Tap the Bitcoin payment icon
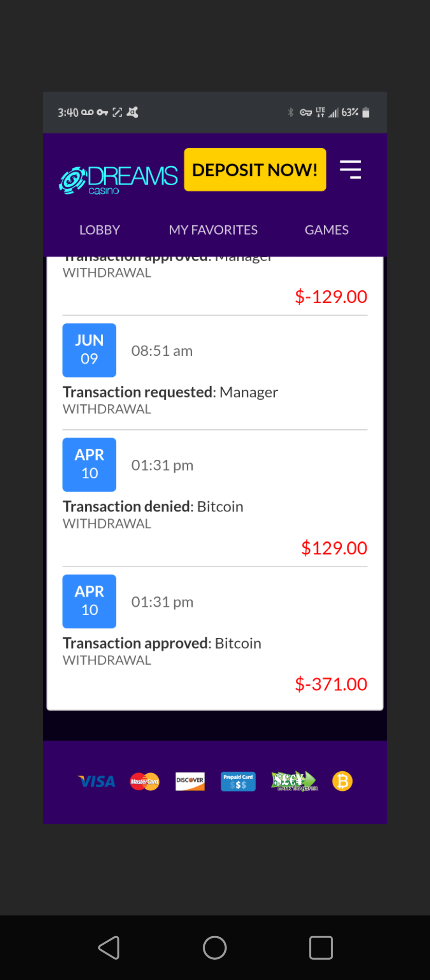 (342, 782)
